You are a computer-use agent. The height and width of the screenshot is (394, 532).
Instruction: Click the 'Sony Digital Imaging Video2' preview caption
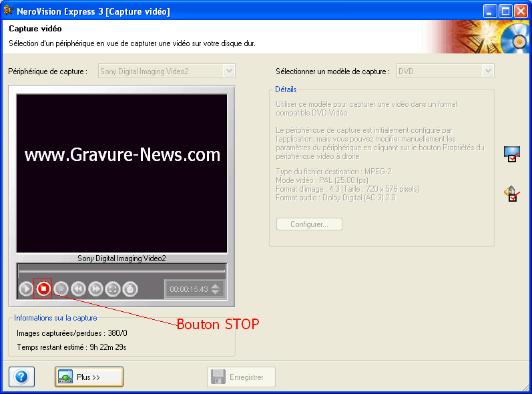click(121, 258)
